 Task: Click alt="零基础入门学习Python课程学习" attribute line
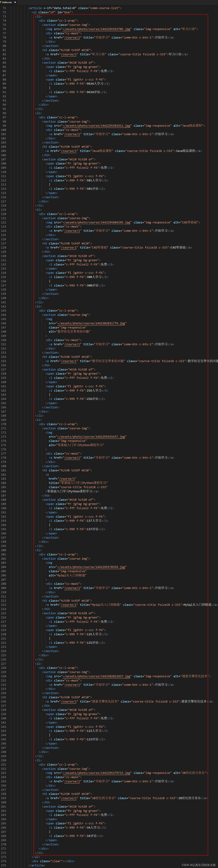click(77, 445)
